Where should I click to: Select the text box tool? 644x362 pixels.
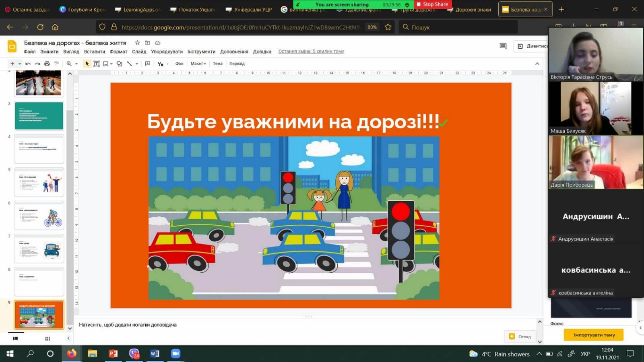tap(97, 64)
